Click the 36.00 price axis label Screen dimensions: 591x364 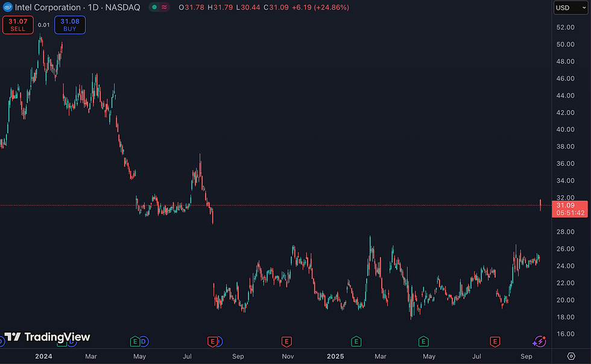pyautogui.click(x=566, y=163)
